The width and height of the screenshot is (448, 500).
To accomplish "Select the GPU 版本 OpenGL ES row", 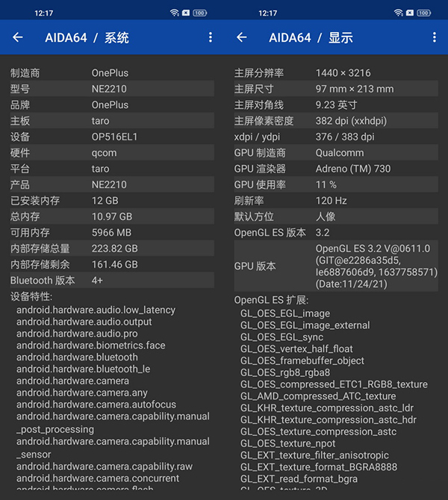I will coord(336,266).
